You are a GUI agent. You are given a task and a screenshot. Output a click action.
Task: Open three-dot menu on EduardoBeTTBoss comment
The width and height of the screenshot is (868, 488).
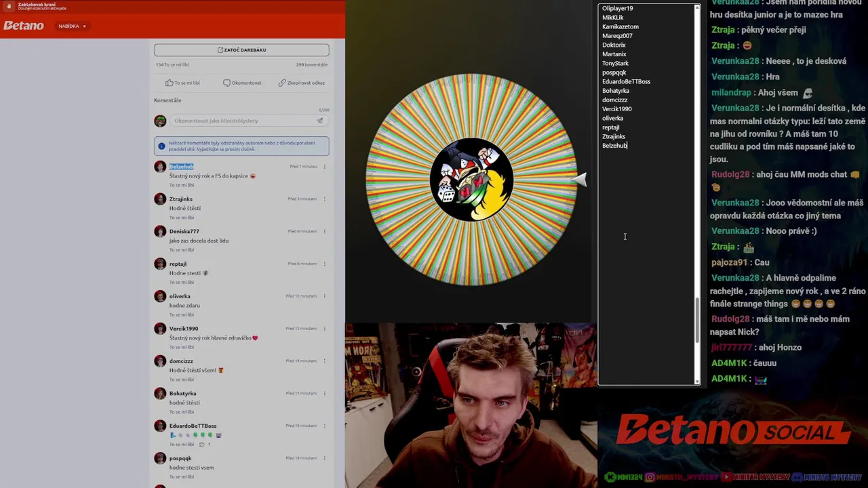[324, 426]
